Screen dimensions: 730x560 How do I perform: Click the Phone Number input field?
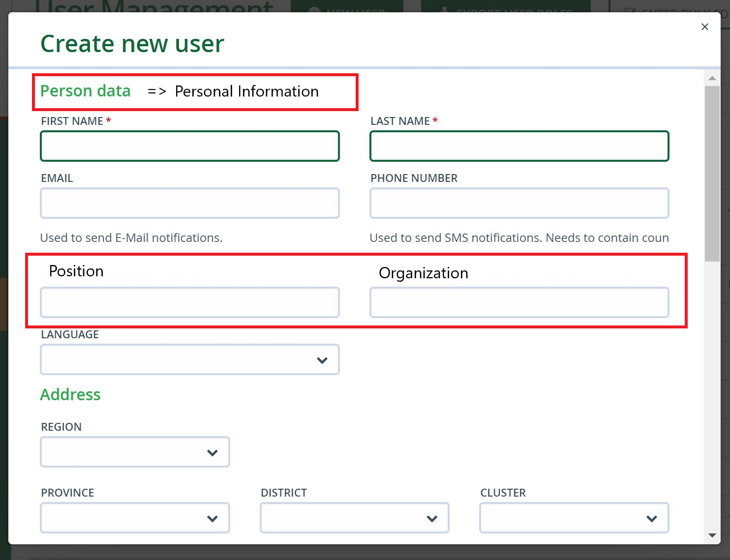coord(519,203)
